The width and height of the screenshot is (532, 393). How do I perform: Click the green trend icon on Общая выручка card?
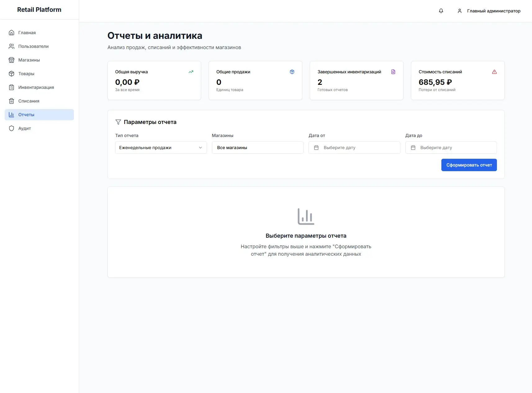191,72
